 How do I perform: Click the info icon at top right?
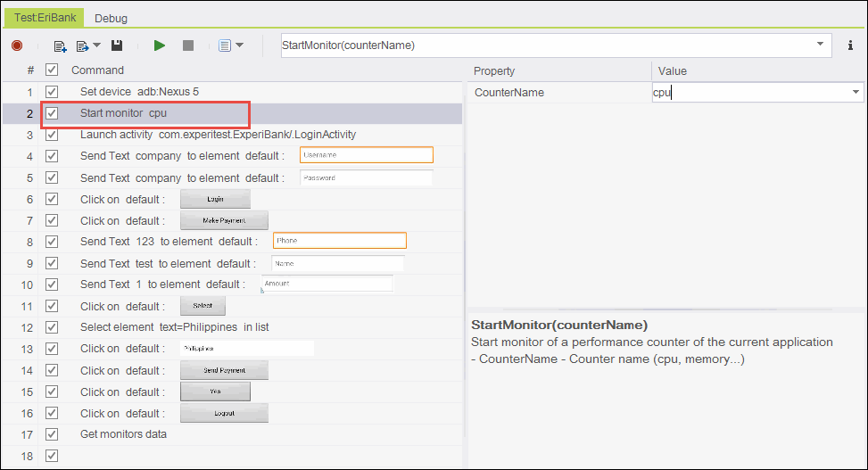pos(850,45)
